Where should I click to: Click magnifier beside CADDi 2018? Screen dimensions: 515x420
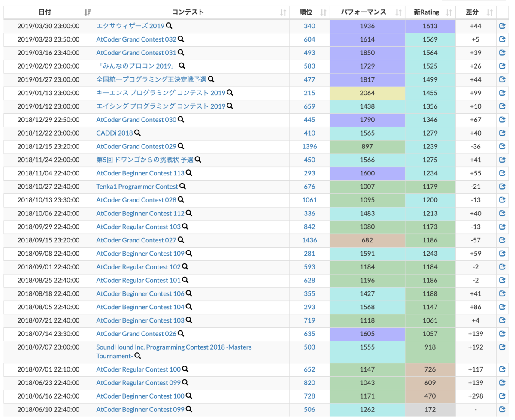[x=137, y=133]
